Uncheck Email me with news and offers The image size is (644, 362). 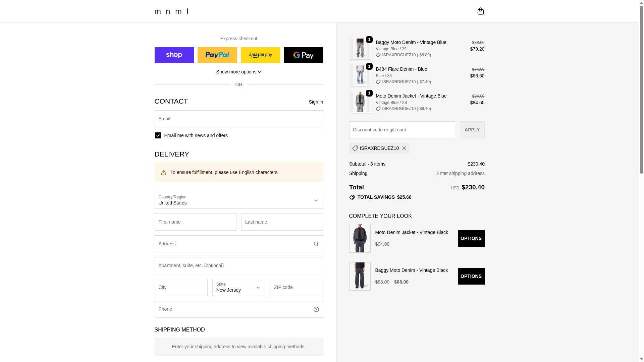coord(158,135)
